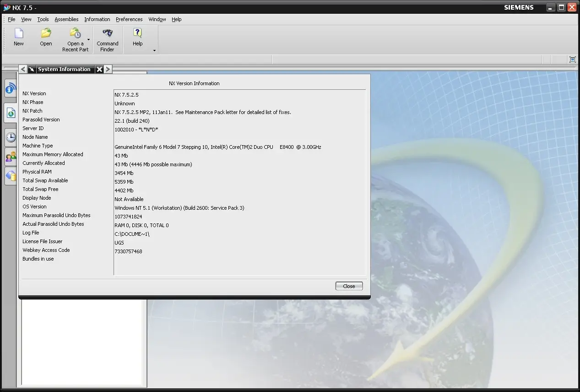Click the Server ID label
The height and width of the screenshot is (392, 580).
33,128
